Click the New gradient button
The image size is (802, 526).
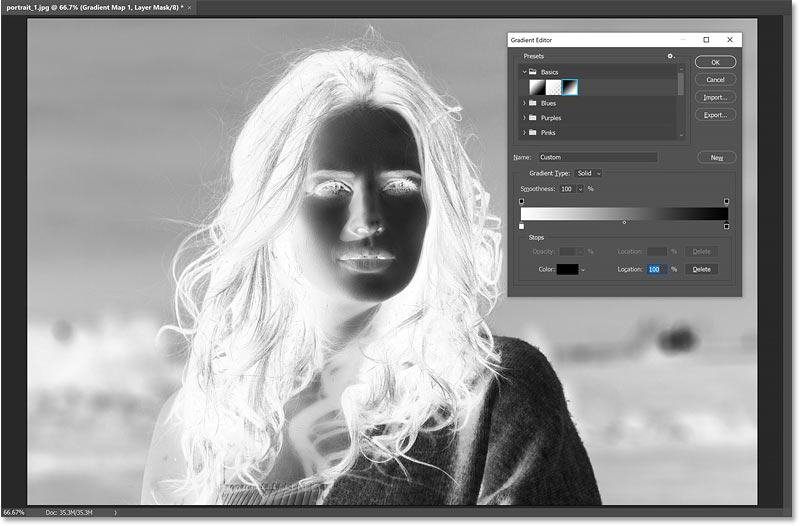click(717, 158)
